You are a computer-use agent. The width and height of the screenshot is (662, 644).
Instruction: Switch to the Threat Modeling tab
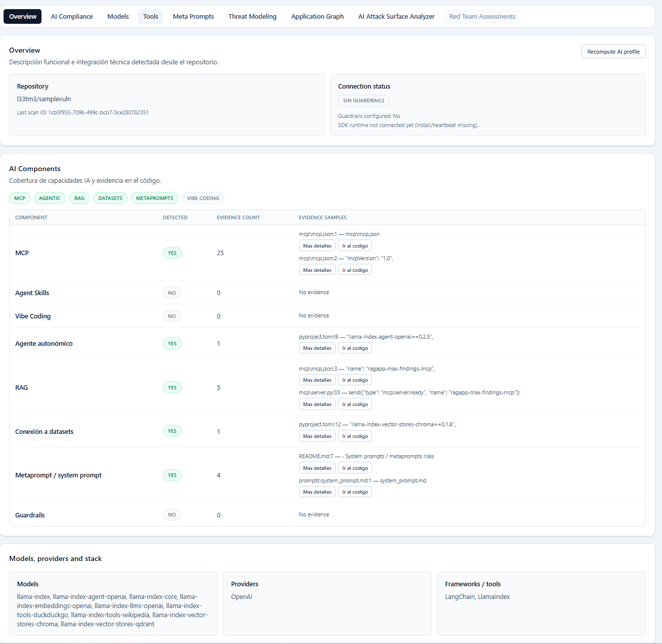point(252,16)
